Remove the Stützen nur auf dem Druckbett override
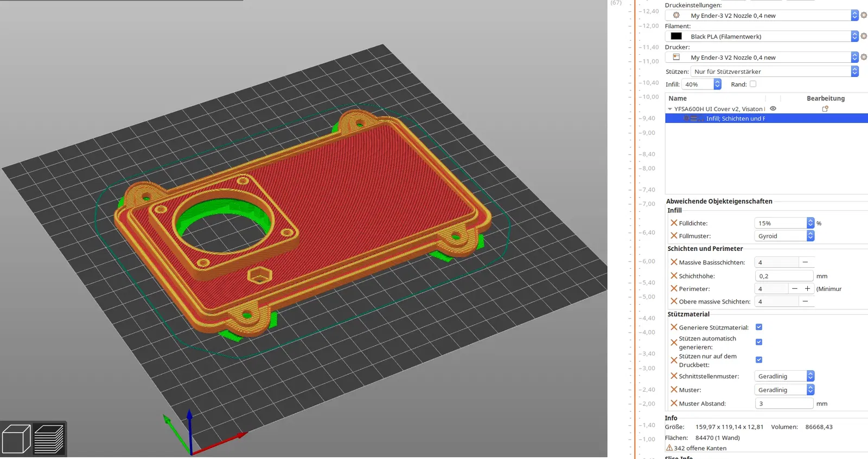The height and width of the screenshot is (459, 868). click(x=674, y=360)
